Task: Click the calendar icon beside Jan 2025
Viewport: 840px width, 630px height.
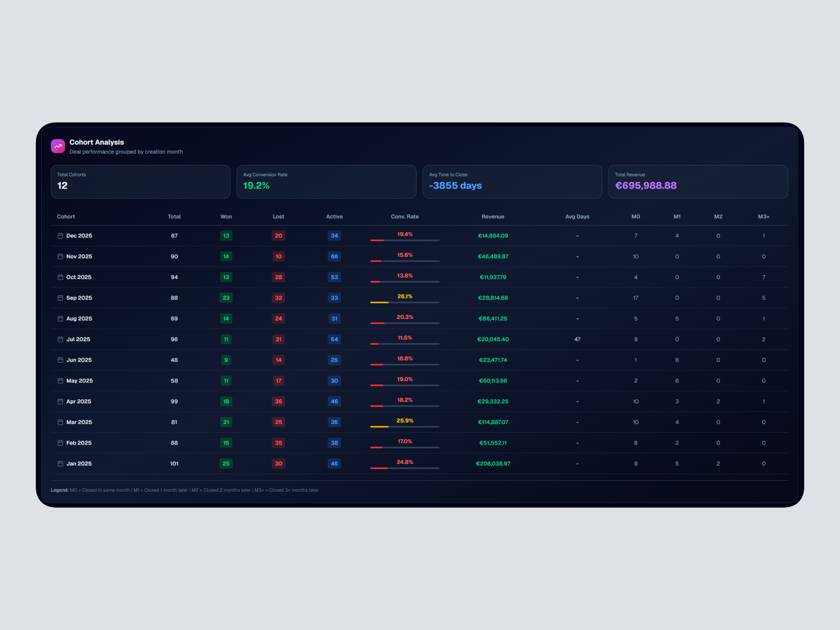Action: coord(60,463)
